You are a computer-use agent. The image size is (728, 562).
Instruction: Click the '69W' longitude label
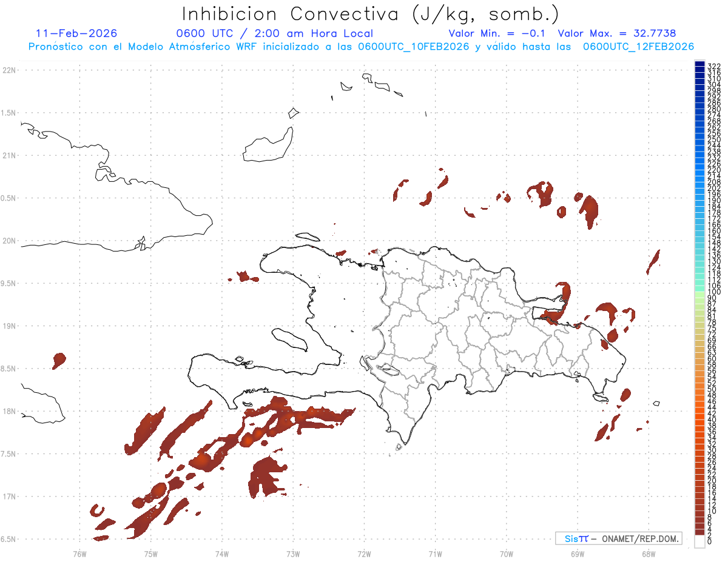coord(578,554)
